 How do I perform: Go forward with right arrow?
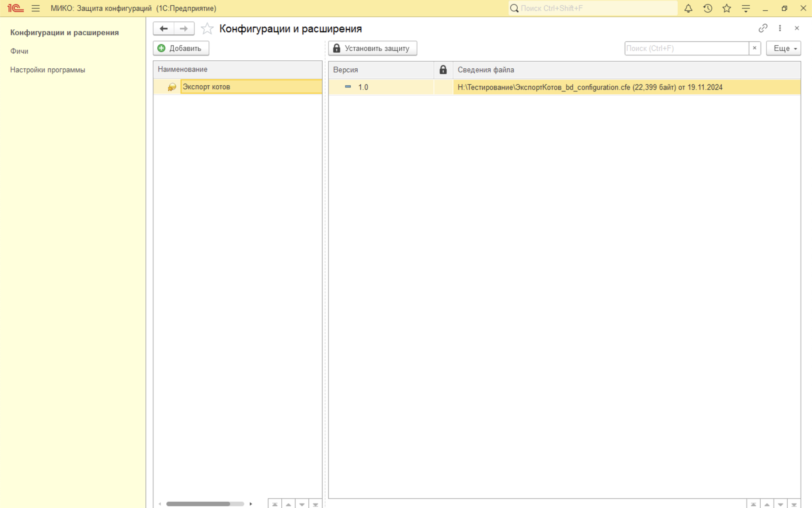click(x=184, y=29)
